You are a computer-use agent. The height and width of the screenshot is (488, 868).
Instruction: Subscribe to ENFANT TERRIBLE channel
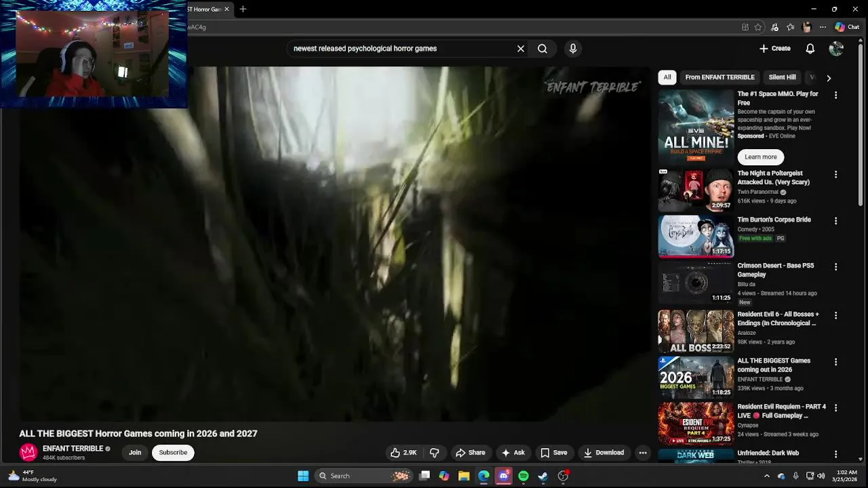pyautogui.click(x=173, y=453)
